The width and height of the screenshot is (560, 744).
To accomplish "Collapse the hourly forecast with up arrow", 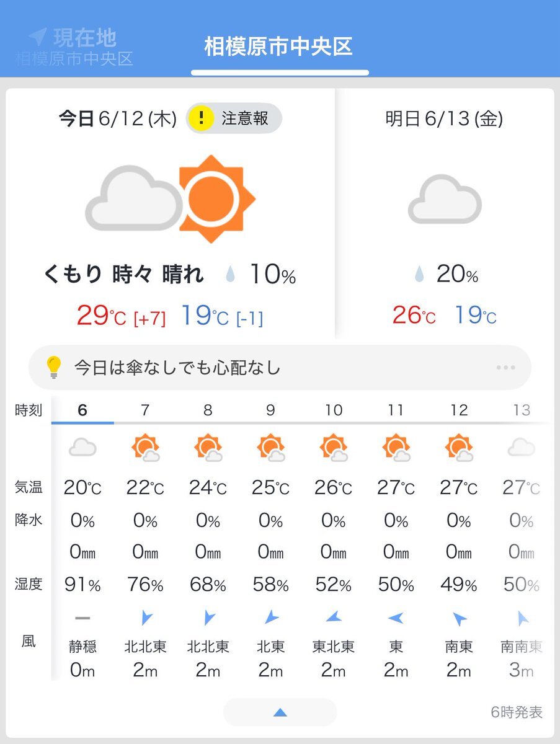I will coord(280,712).
